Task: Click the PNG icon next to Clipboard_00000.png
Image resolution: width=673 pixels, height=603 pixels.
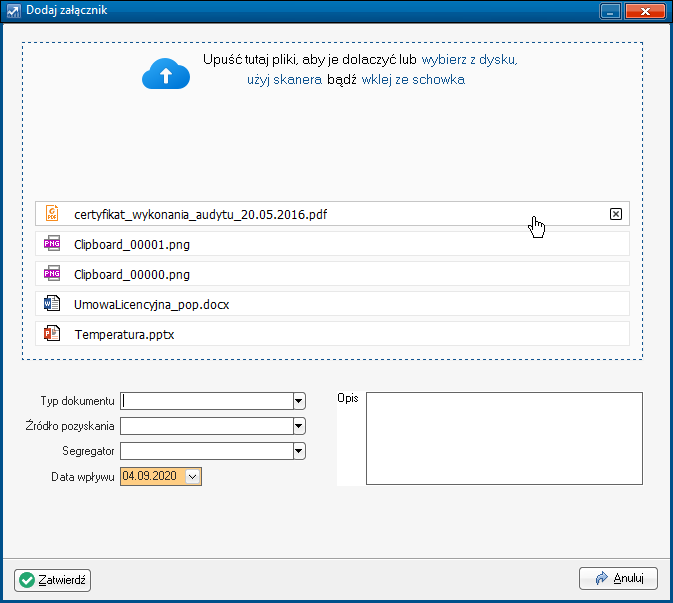Action: pyautogui.click(x=52, y=273)
